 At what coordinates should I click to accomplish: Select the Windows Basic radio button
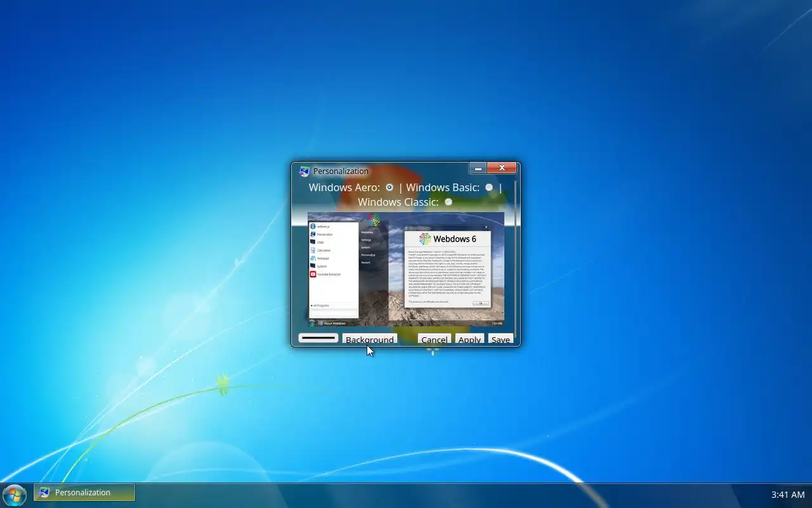click(488, 187)
